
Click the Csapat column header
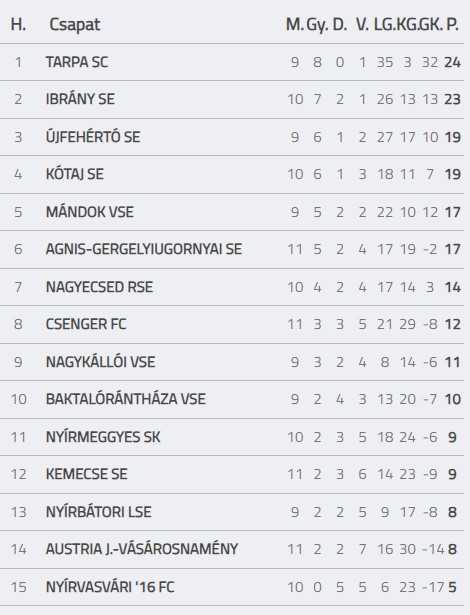click(x=75, y=25)
